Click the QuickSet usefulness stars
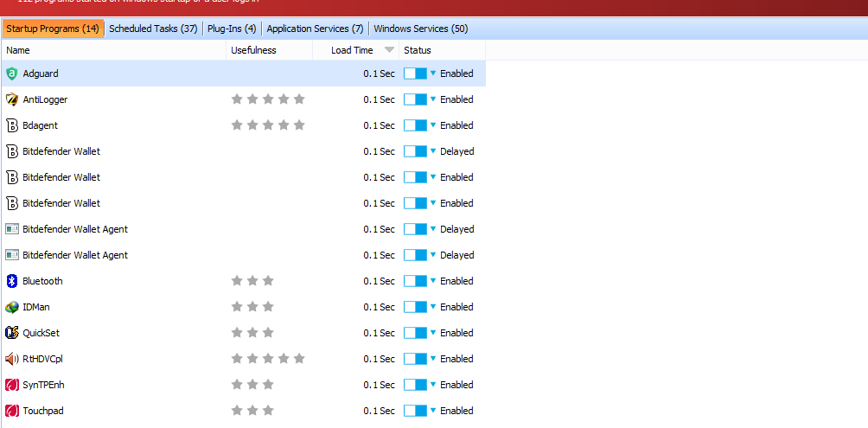 click(x=252, y=333)
